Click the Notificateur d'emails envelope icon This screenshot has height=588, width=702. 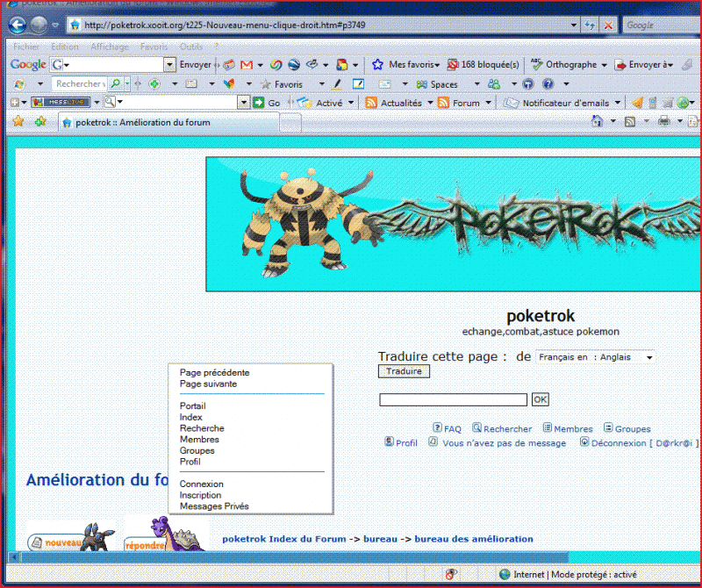tap(511, 103)
